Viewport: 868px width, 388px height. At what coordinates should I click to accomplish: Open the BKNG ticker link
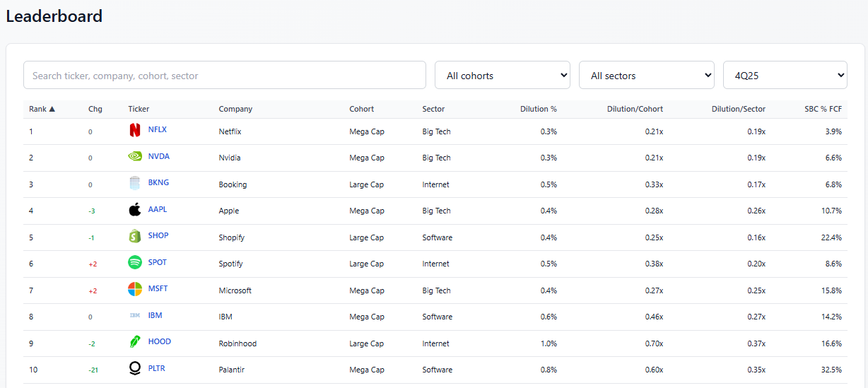pos(158,183)
